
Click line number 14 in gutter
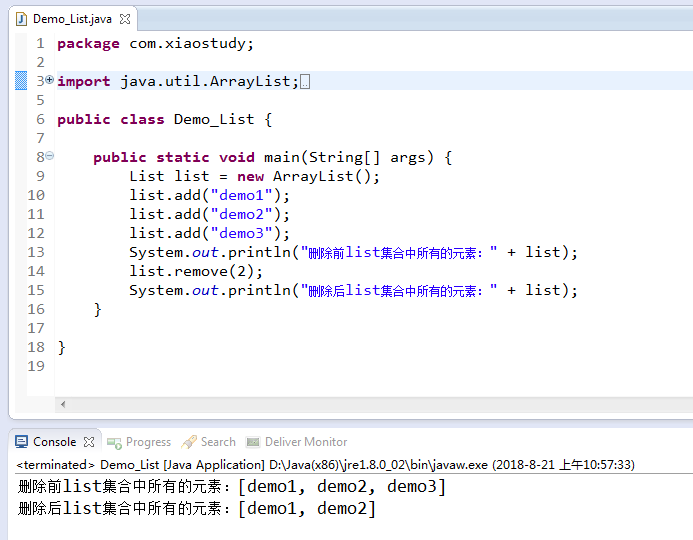[36, 271]
